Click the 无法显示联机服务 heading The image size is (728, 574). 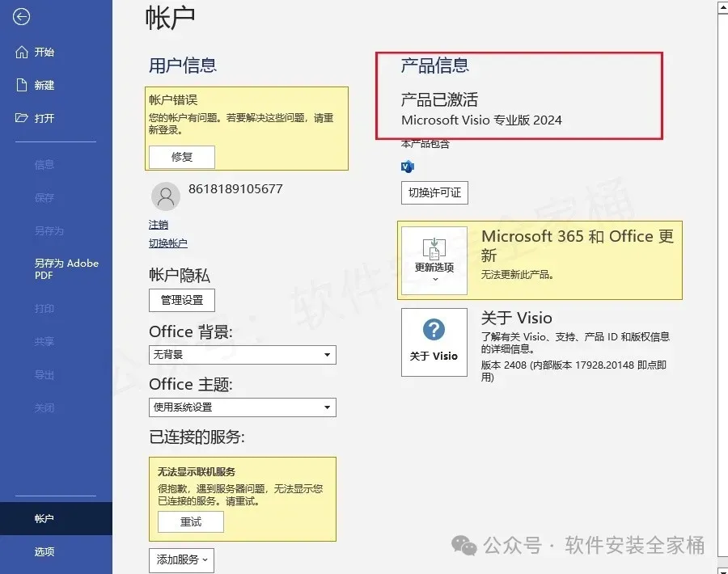click(x=197, y=472)
